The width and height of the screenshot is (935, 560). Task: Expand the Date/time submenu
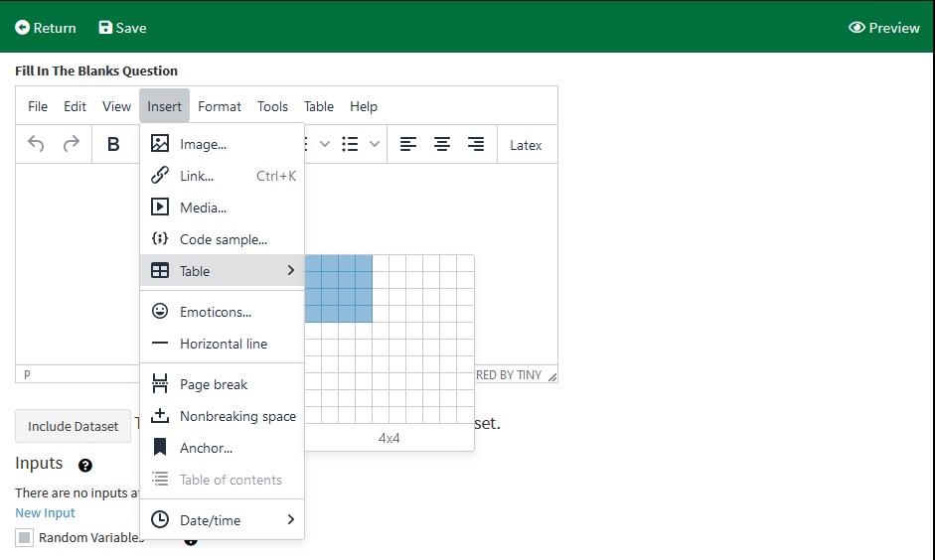coord(223,520)
